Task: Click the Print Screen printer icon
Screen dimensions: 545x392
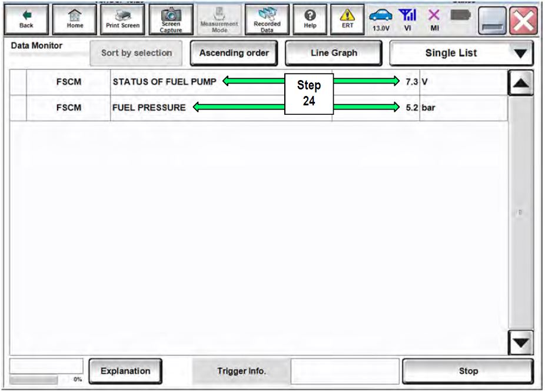Action: (122, 19)
